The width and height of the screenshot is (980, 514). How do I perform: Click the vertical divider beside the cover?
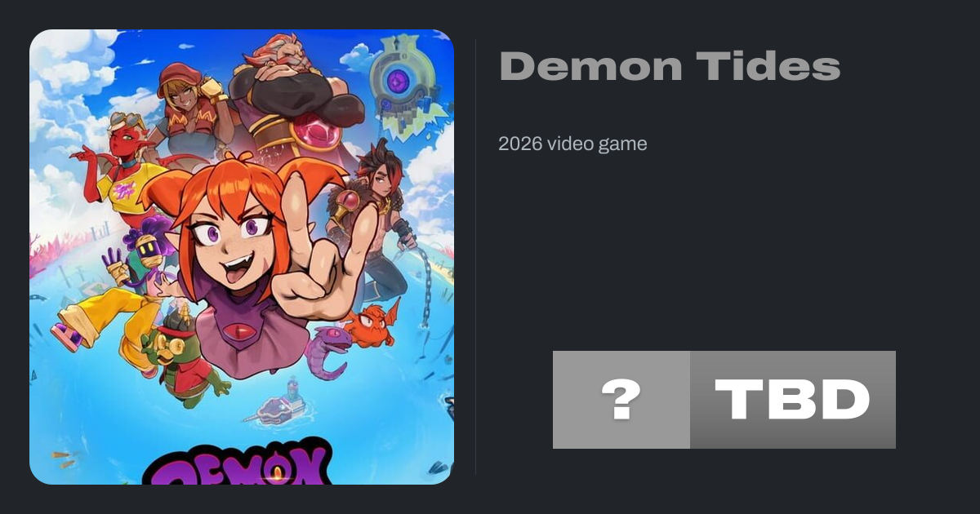tap(476, 257)
